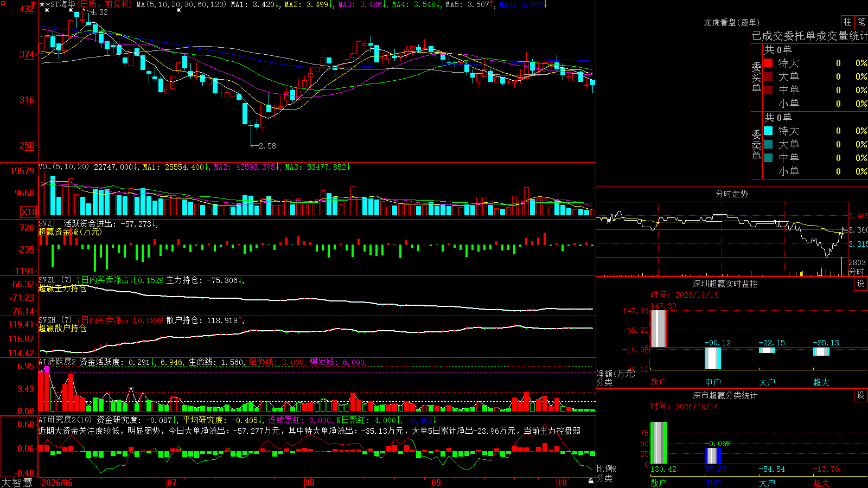
Task: Click the 超赢资金流(万元) label
Action: coord(70,232)
